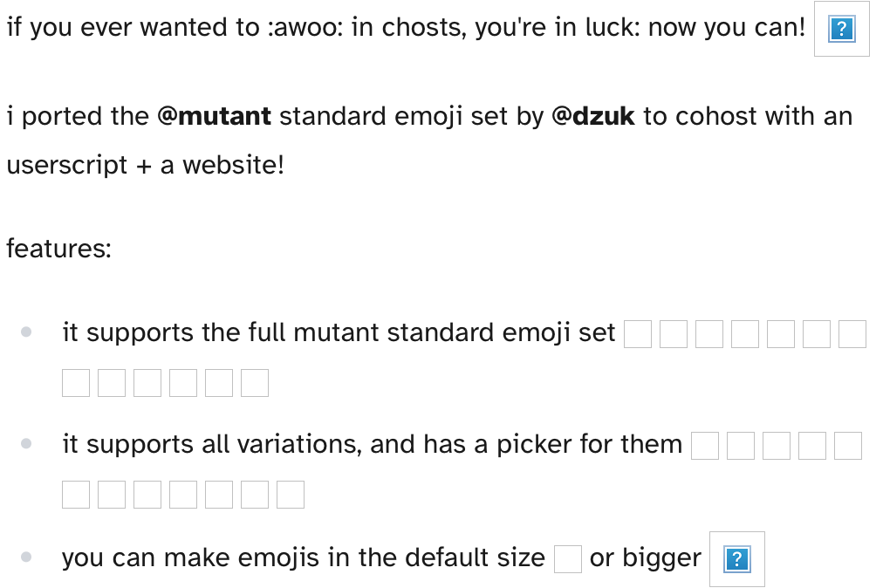Click the middle emoji placeholder after "picker for them"
The image size is (883, 588).
(x=777, y=446)
